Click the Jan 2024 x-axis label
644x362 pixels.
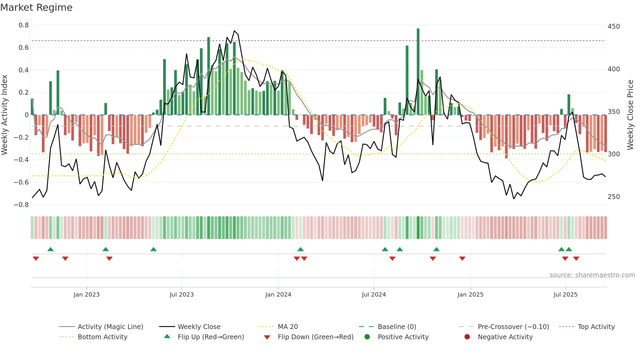tap(278, 294)
